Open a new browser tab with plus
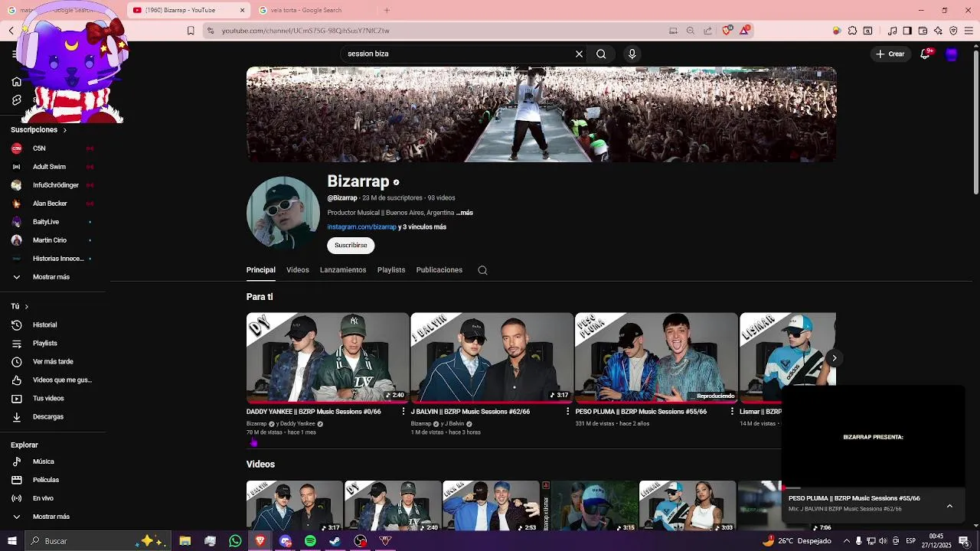The width and height of the screenshot is (980, 551). coord(387,10)
